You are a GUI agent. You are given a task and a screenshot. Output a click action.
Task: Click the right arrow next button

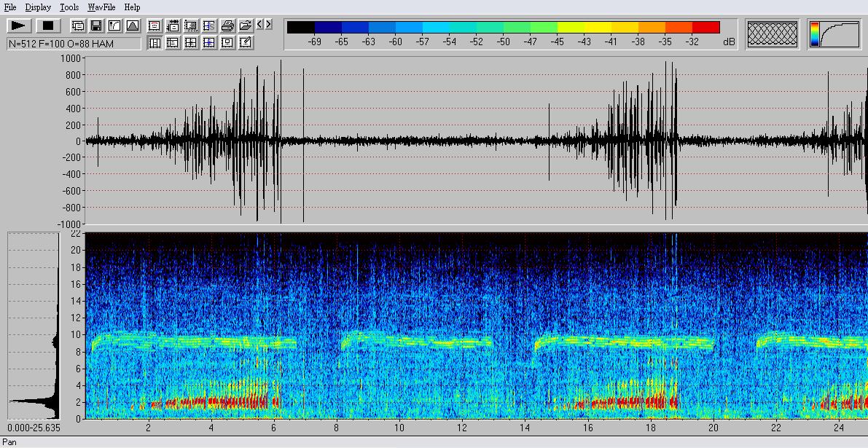click(x=269, y=25)
